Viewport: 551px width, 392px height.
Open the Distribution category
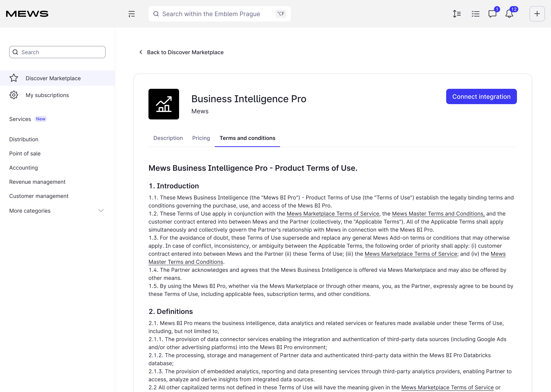pos(24,139)
